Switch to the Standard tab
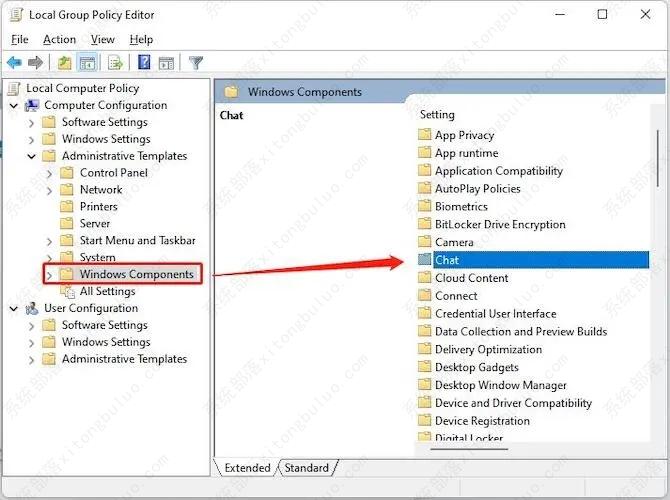This screenshot has width=670, height=500. pos(306,468)
